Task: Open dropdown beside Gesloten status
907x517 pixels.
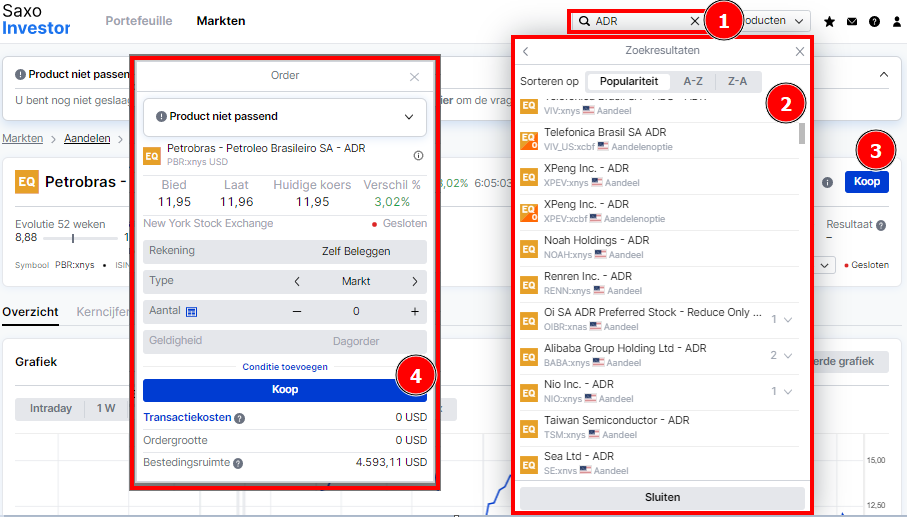Action: tap(825, 265)
